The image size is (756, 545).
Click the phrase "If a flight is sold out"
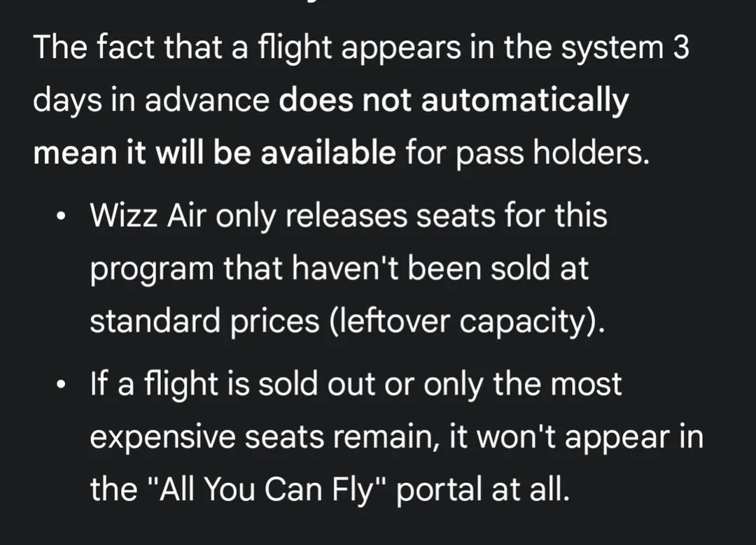(235, 385)
